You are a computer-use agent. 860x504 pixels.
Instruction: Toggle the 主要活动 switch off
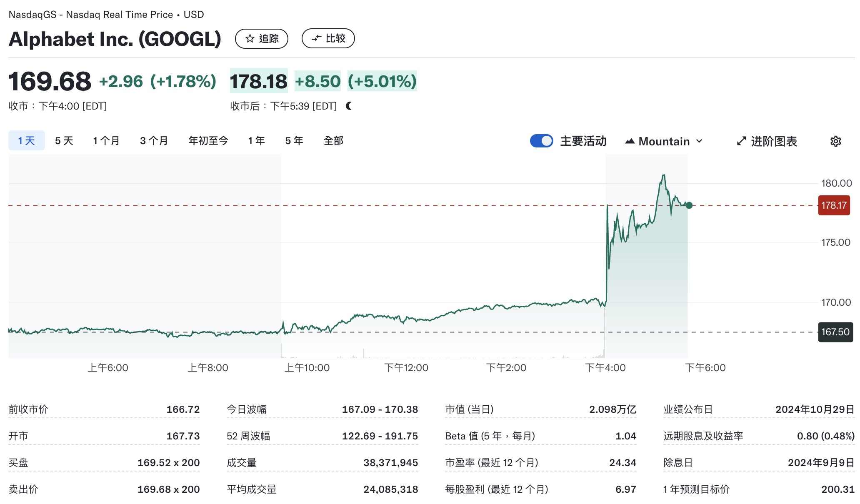(x=541, y=141)
